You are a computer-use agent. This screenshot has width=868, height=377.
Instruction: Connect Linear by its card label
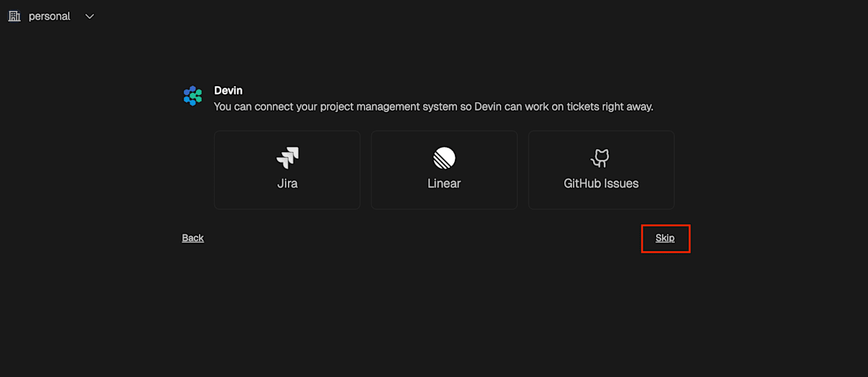coord(444,183)
